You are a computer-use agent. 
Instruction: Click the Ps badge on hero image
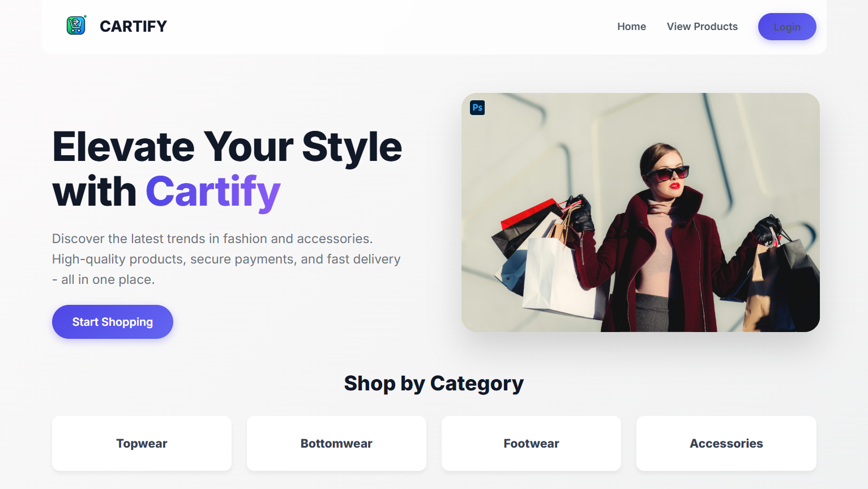pyautogui.click(x=477, y=108)
